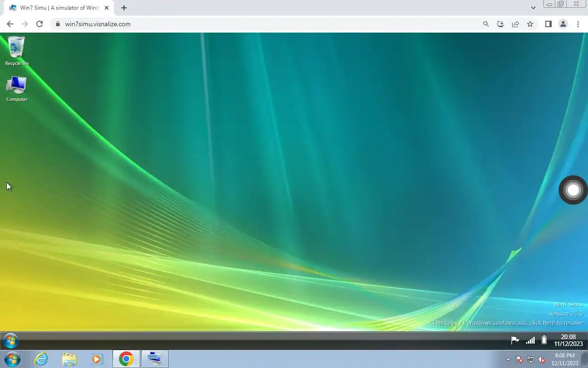The image size is (588, 368).
Task: Open Windows Media Player from taskbar
Action: 97,359
